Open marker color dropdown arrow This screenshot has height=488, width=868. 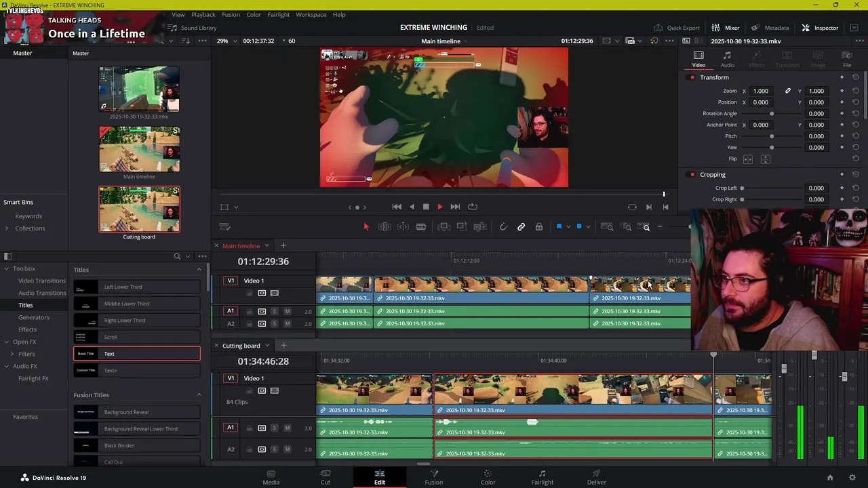[x=587, y=227]
